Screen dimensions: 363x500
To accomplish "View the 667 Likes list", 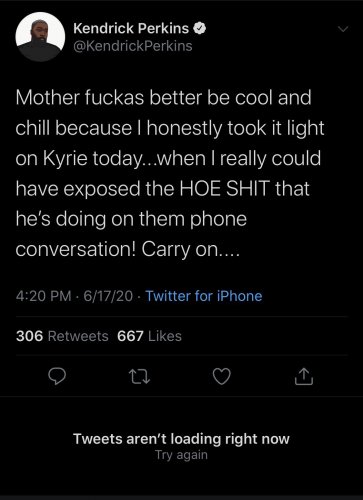I will 149,336.
